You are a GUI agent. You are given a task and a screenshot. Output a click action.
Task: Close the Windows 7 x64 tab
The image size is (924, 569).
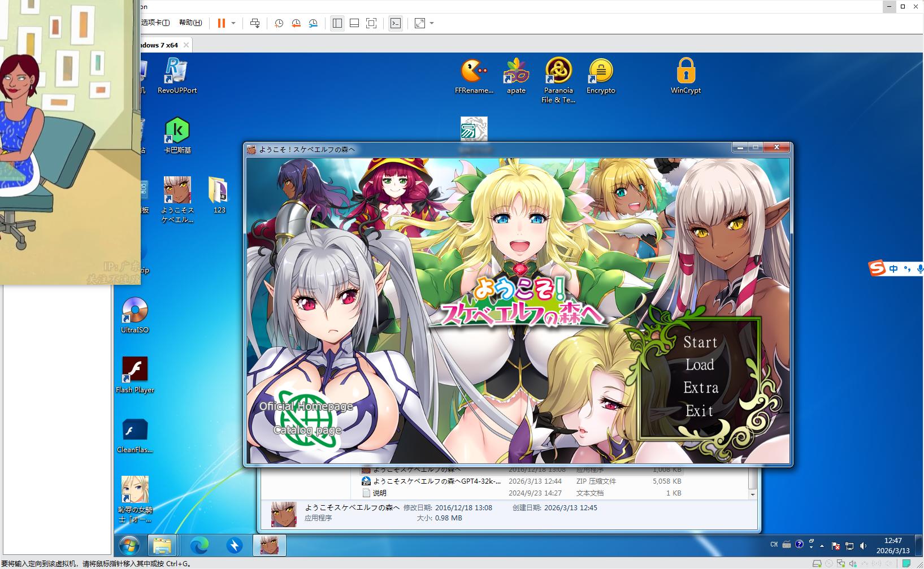(x=186, y=45)
